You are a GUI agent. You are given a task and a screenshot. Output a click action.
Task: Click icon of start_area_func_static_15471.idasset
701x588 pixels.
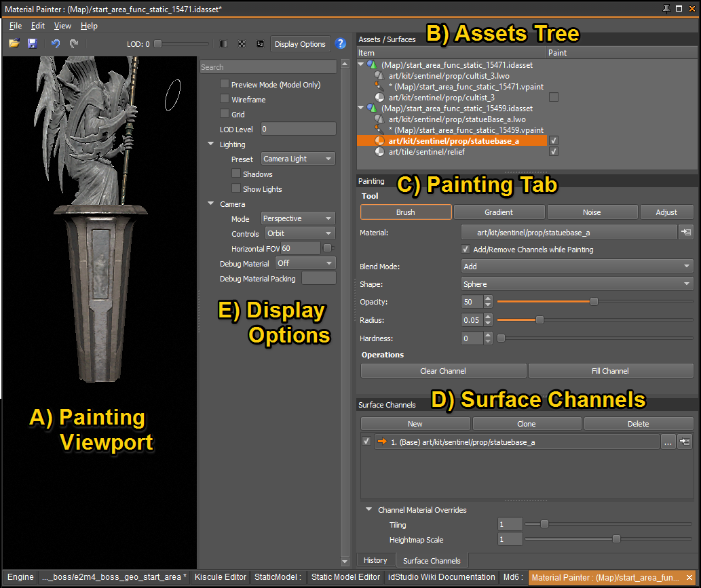click(372, 65)
